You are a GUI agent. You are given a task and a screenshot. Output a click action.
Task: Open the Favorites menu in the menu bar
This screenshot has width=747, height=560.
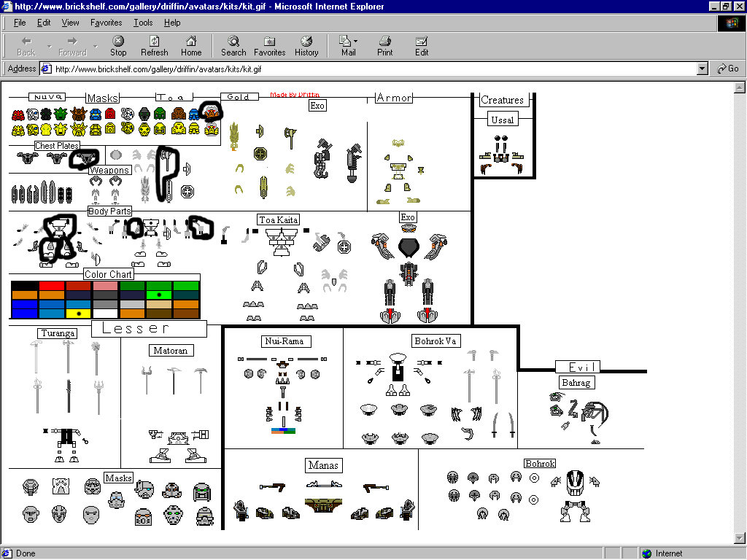pyautogui.click(x=107, y=23)
